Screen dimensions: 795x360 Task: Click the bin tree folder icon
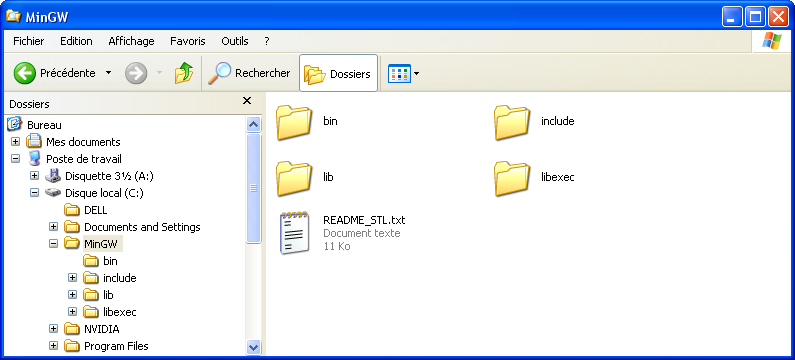[x=91, y=261]
